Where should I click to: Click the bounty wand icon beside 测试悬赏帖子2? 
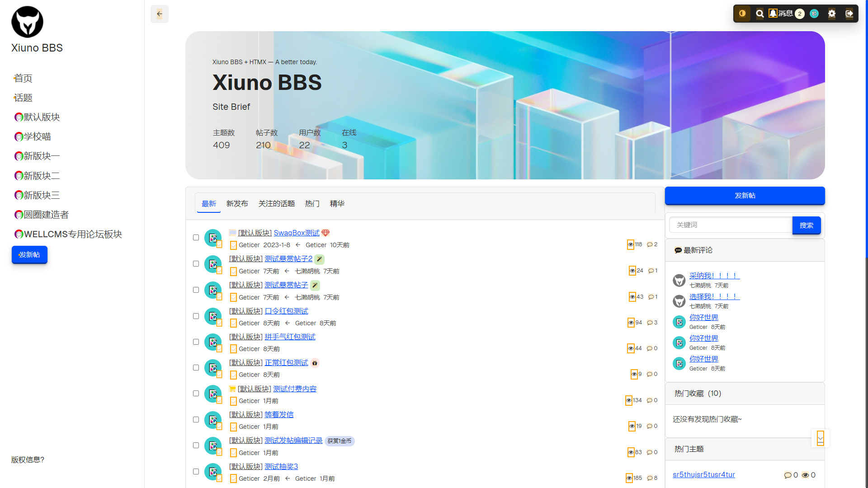coord(319,259)
